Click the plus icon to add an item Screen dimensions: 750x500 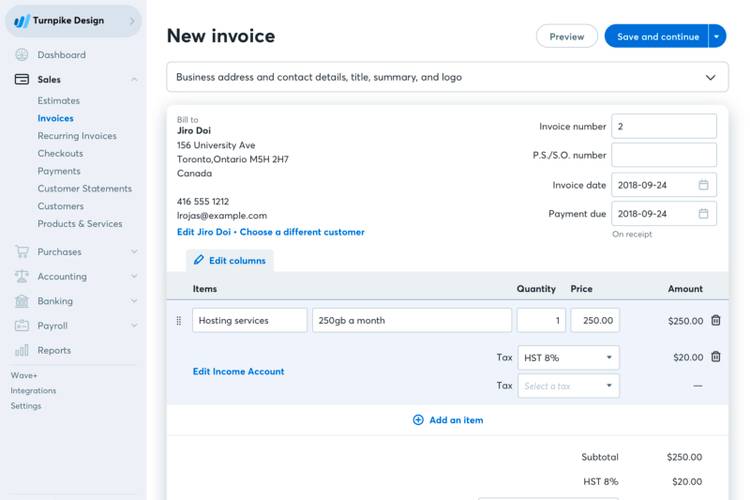point(418,420)
